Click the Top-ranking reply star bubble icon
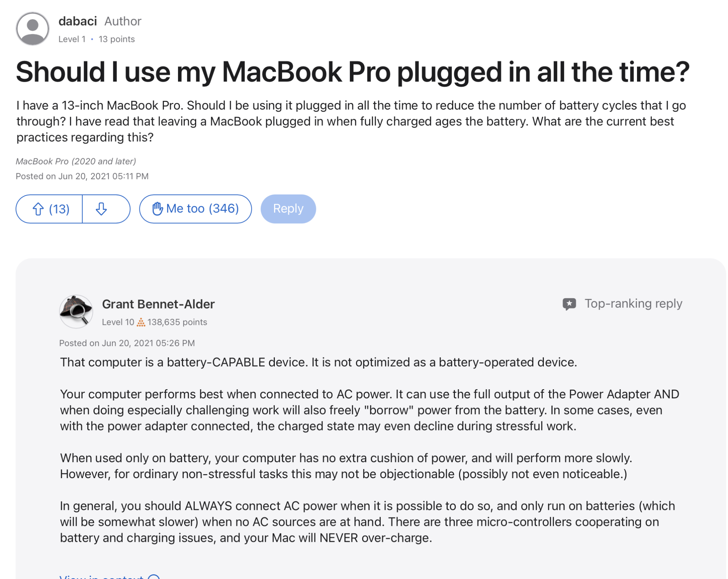The image size is (728, 579). 569,304
